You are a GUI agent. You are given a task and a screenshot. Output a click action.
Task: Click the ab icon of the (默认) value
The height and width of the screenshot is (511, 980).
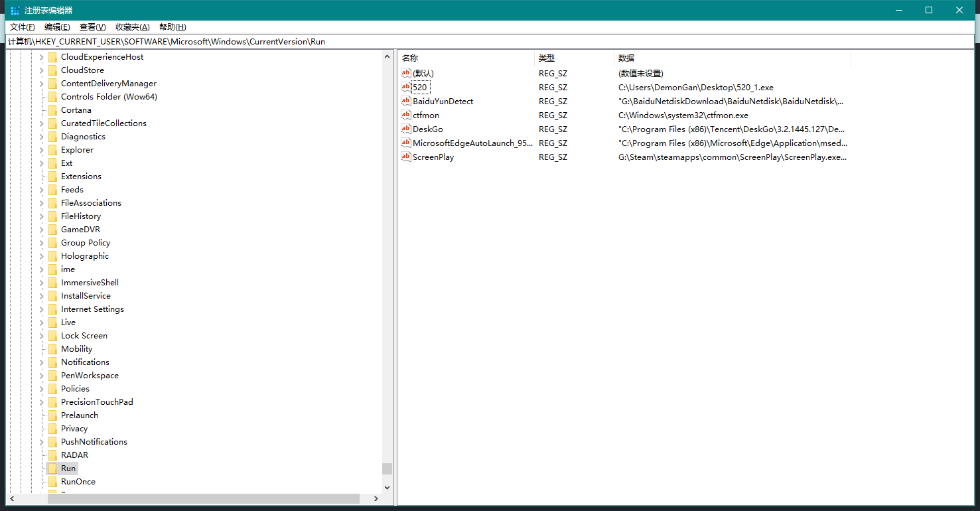(x=406, y=73)
